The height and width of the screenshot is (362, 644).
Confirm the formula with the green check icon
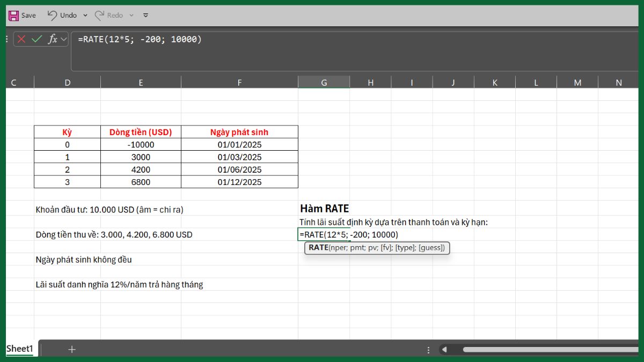coord(35,39)
